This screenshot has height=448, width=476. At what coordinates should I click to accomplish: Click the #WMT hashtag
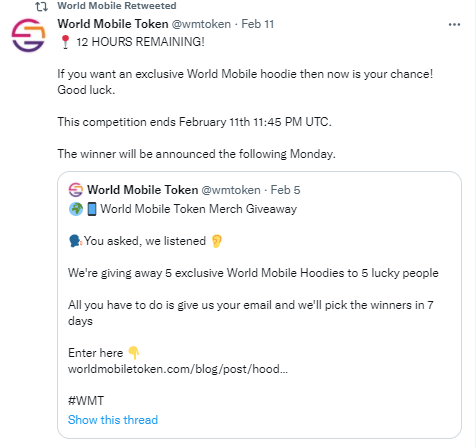tap(86, 401)
